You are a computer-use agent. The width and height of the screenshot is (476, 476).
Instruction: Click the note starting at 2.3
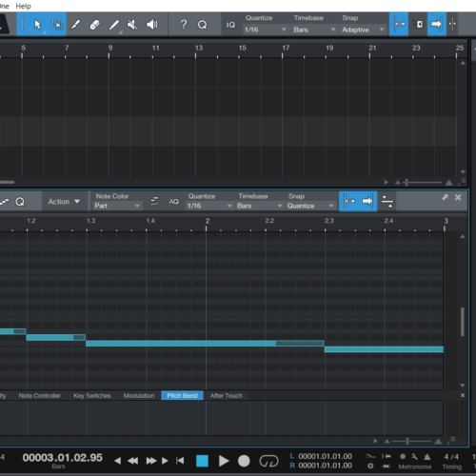point(384,349)
